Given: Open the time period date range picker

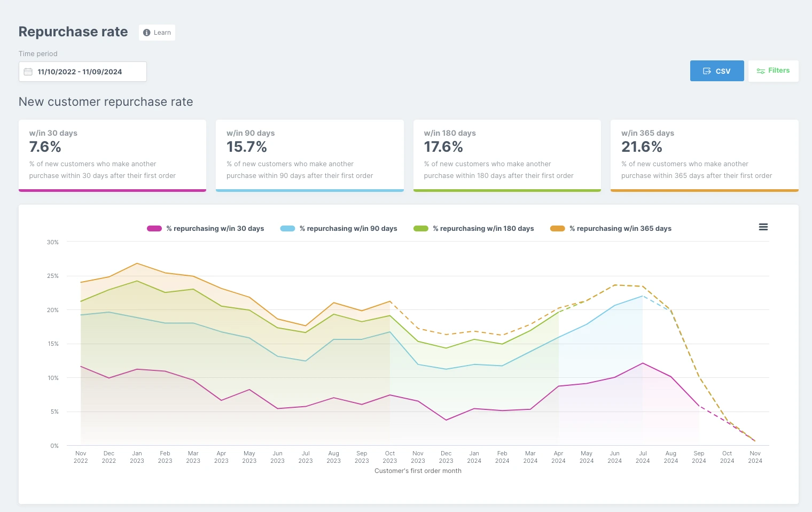Looking at the screenshot, I should tap(83, 72).
